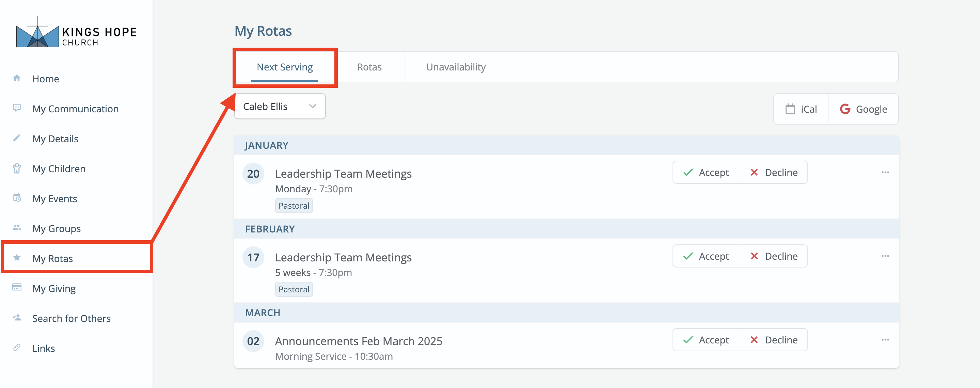Open My Giving page

pyautogui.click(x=54, y=288)
